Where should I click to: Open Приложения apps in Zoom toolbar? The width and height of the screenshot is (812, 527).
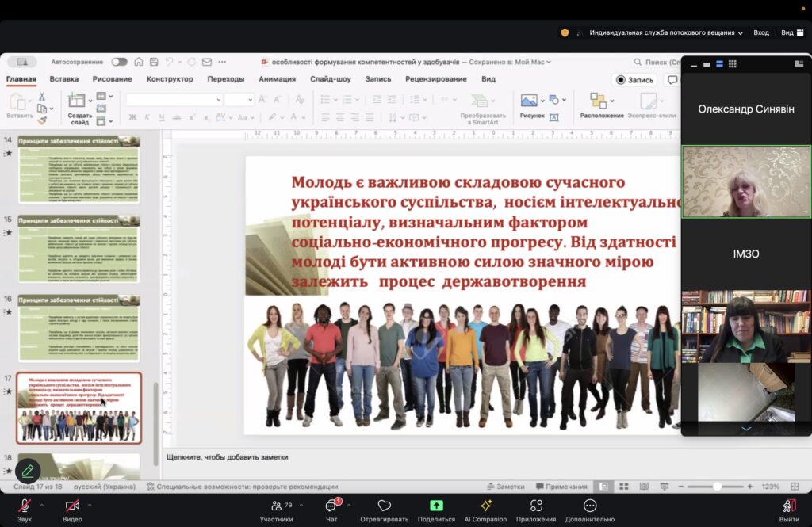tap(536, 510)
